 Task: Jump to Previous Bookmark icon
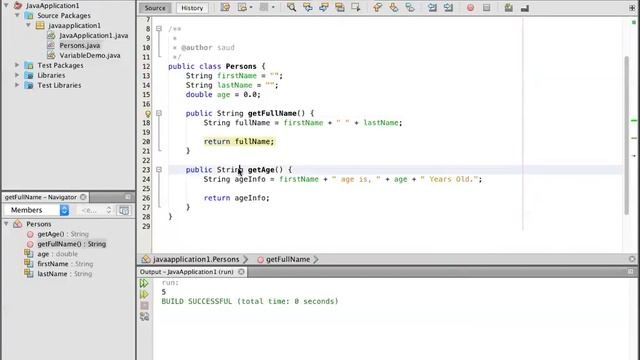click(378, 7)
